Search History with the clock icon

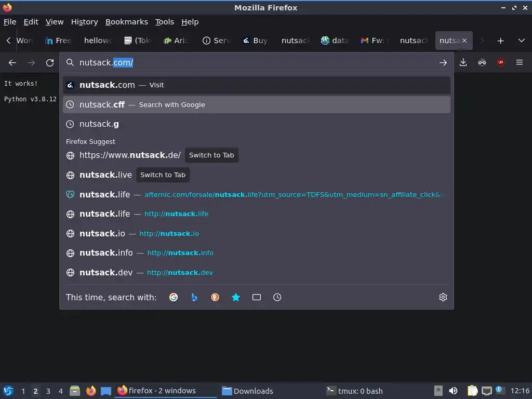[277, 297]
